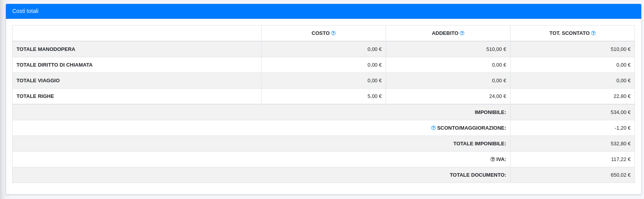Viewport: 644px width, 199px height.
Task: Select the TOTALE DIRITTO DI CHIAMATA label
Action: [x=54, y=65]
